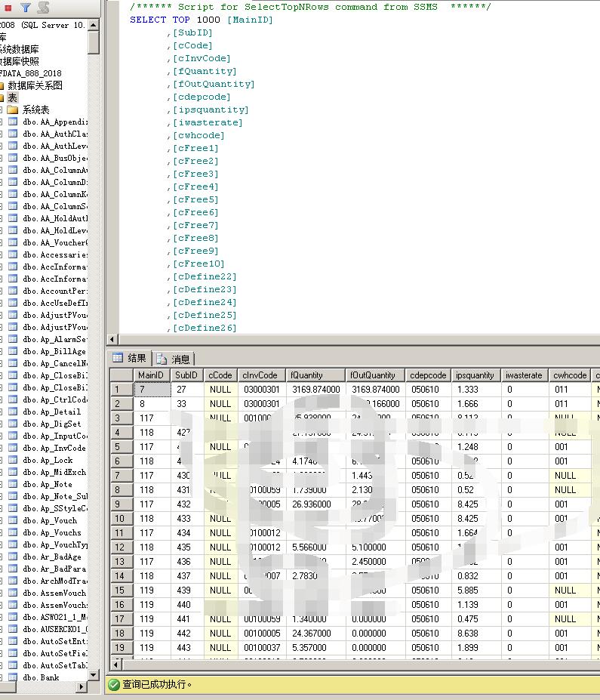
Task: Click table icon next to dbo.AA_BusObje
Action: (13, 158)
